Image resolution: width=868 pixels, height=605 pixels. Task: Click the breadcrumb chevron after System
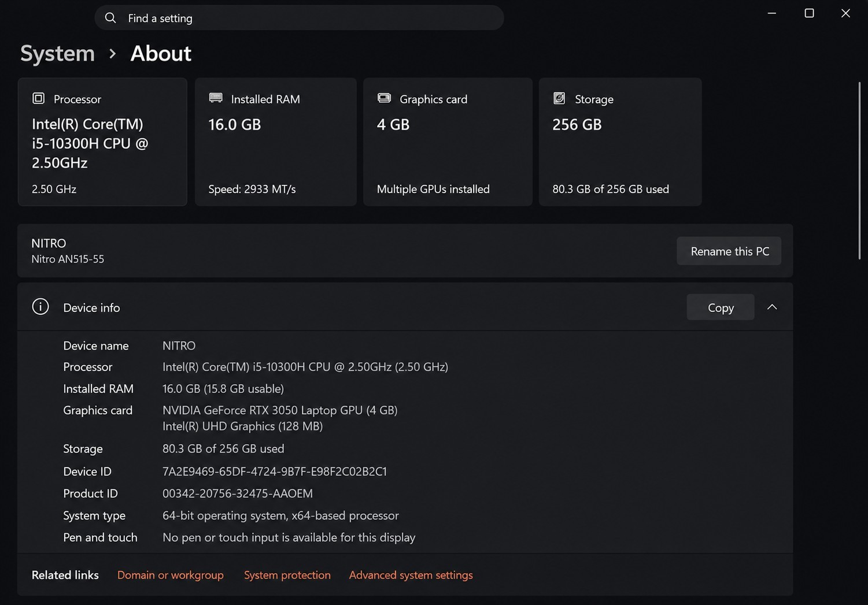[x=113, y=54]
